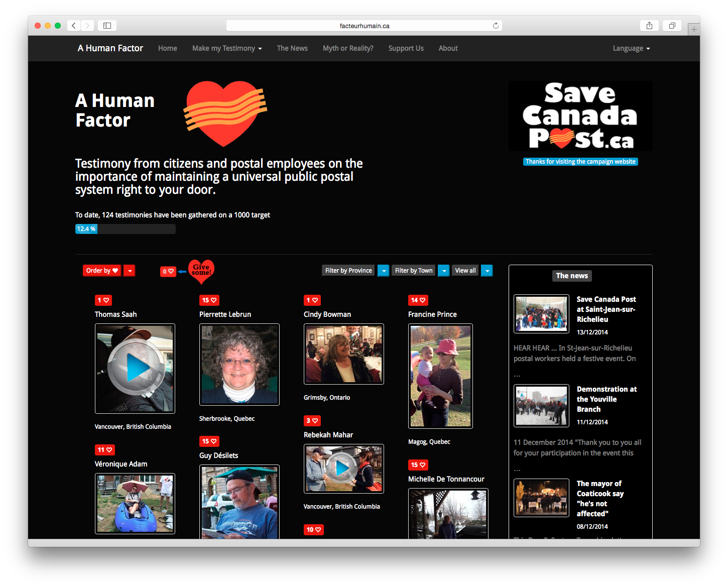Open a new tab with plus icon
The width and height of the screenshot is (728, 587).
pyautogui.click(x=693, y=30)
